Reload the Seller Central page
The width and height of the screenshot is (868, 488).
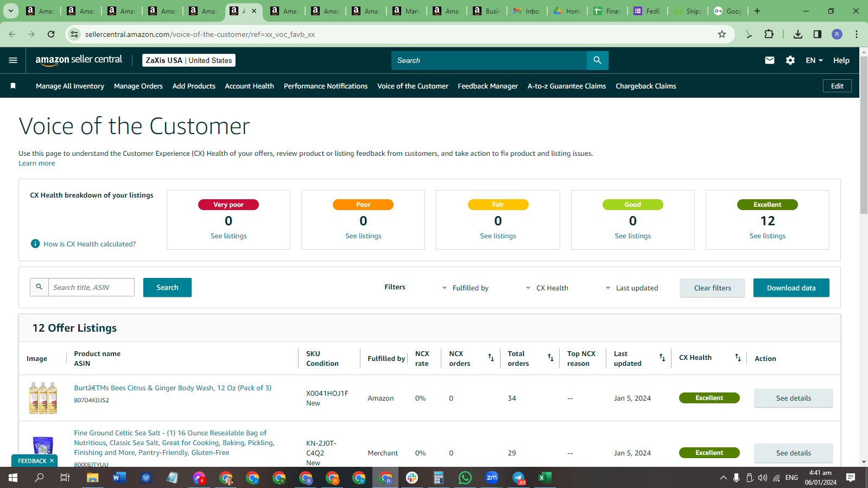51,34
